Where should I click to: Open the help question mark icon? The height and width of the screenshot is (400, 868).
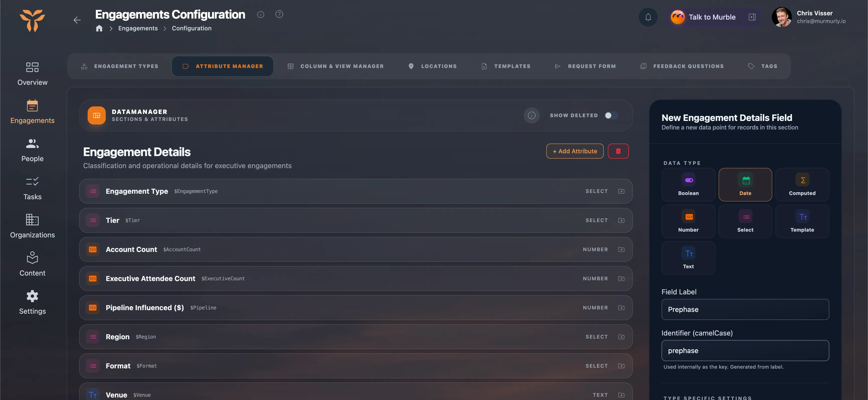click(279, 14)
